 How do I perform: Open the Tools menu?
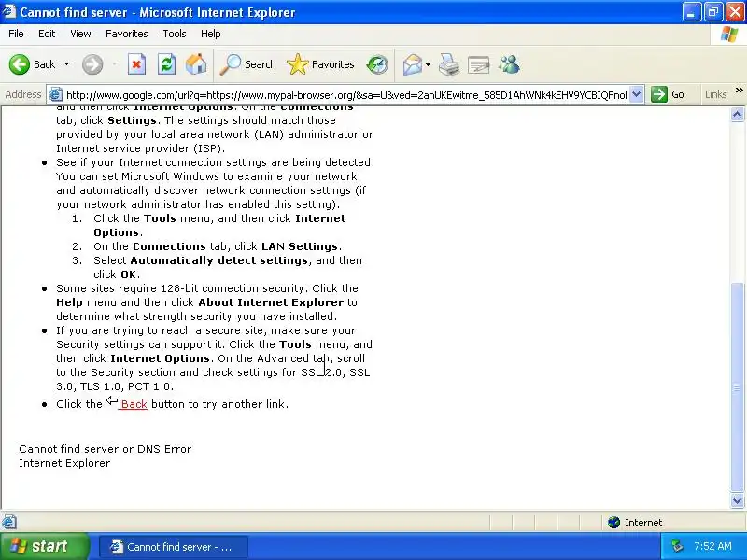click(175, 34)
